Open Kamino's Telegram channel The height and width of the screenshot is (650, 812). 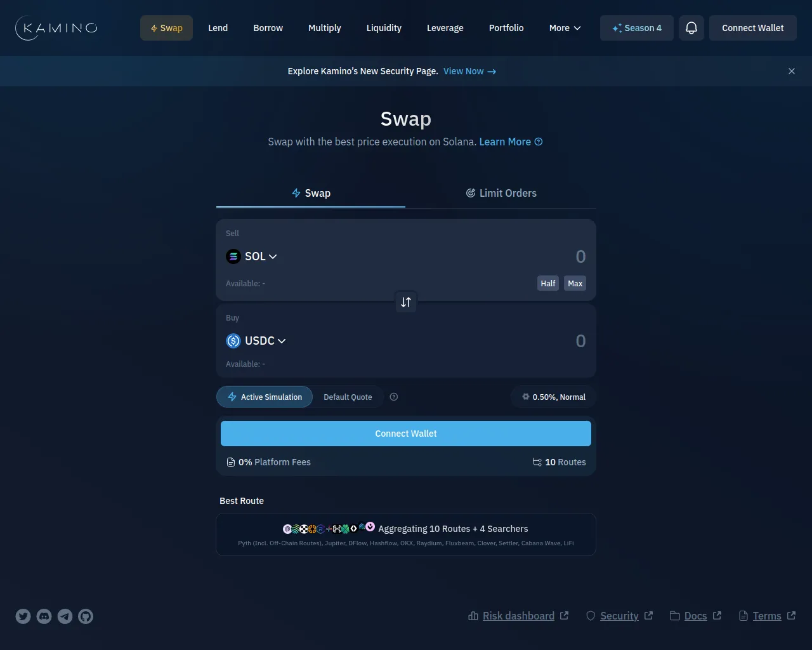(65, 616)
